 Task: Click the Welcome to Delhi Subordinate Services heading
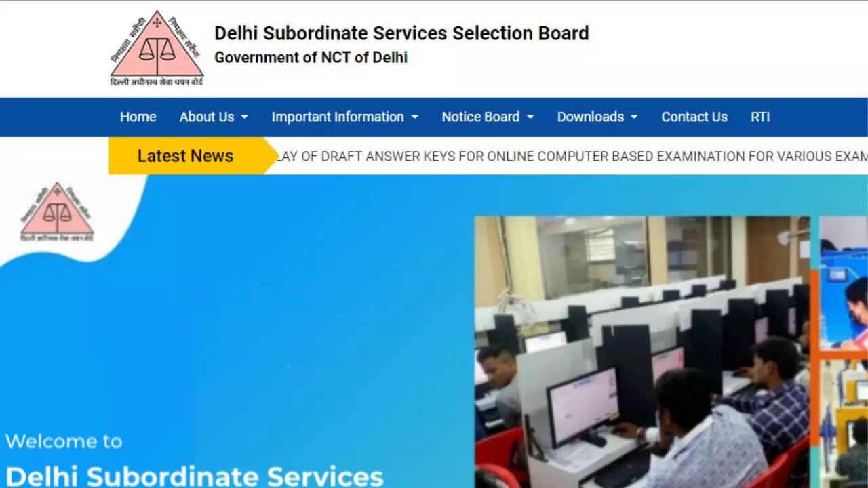click(195, 460)
